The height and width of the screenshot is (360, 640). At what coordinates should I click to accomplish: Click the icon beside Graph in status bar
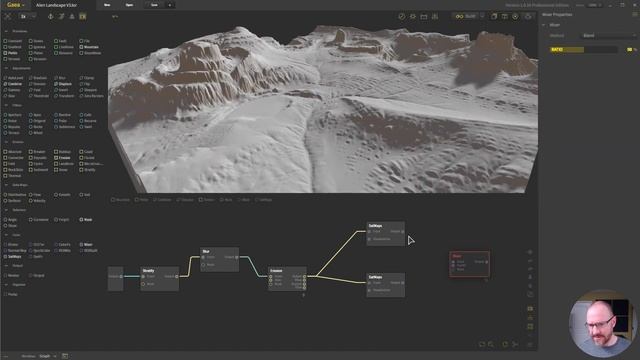click(x=65, y=356)
